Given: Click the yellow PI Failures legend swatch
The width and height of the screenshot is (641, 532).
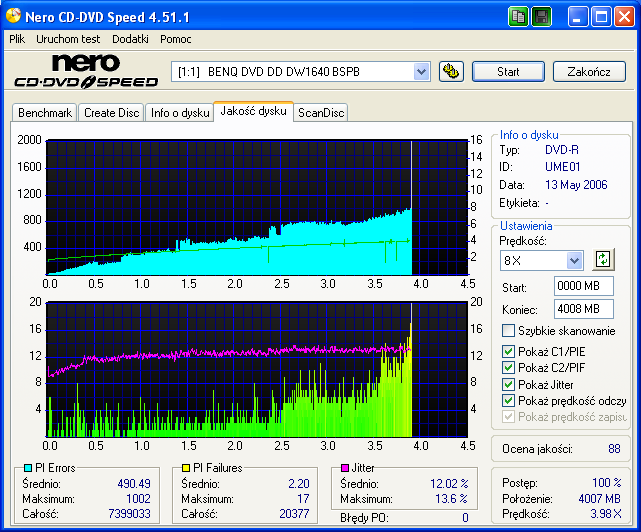Looking at the screenshot, I should pyautogui.click(x=186, y=468).
